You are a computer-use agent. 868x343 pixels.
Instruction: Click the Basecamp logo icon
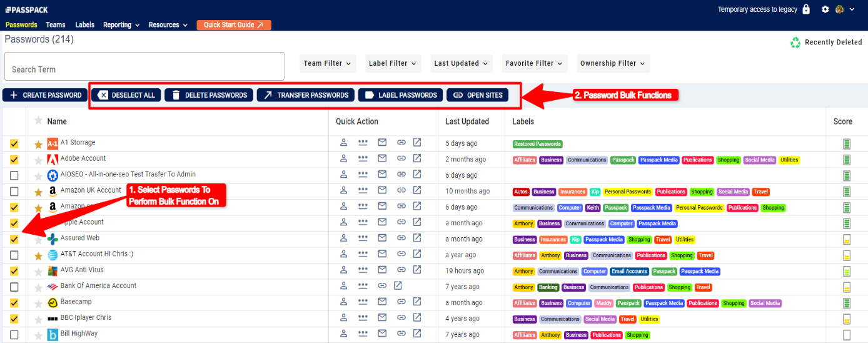click(x=53, y=302)
